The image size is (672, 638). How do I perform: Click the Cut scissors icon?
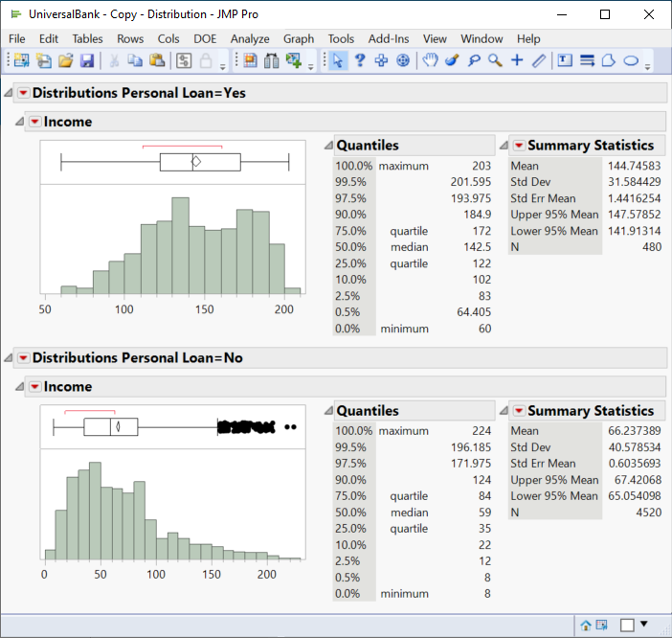point(114,60)
